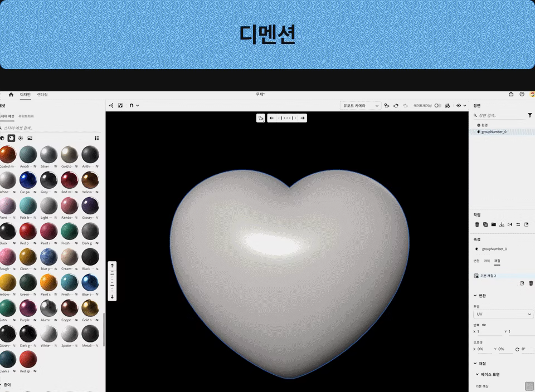Open the render preview settings icon
The height and width of the screenshot is (392, 535).
[448, 106]
